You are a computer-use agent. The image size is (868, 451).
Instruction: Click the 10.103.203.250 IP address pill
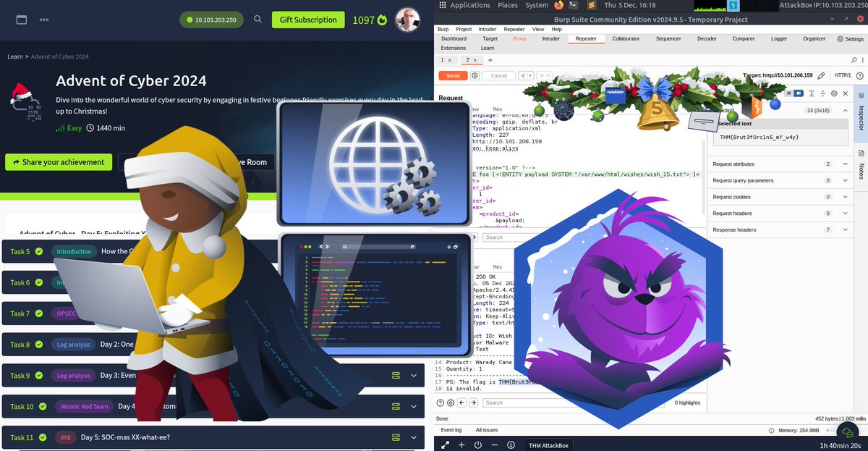click(213, 20)
